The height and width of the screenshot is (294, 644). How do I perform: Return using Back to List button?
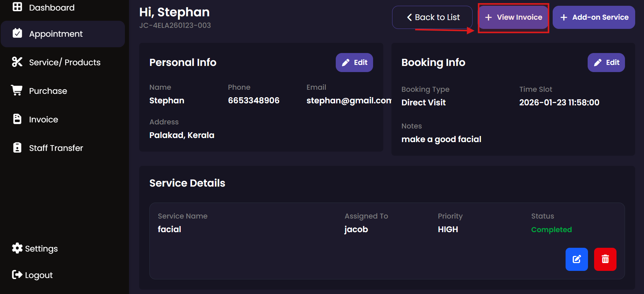tap(432, 17)
